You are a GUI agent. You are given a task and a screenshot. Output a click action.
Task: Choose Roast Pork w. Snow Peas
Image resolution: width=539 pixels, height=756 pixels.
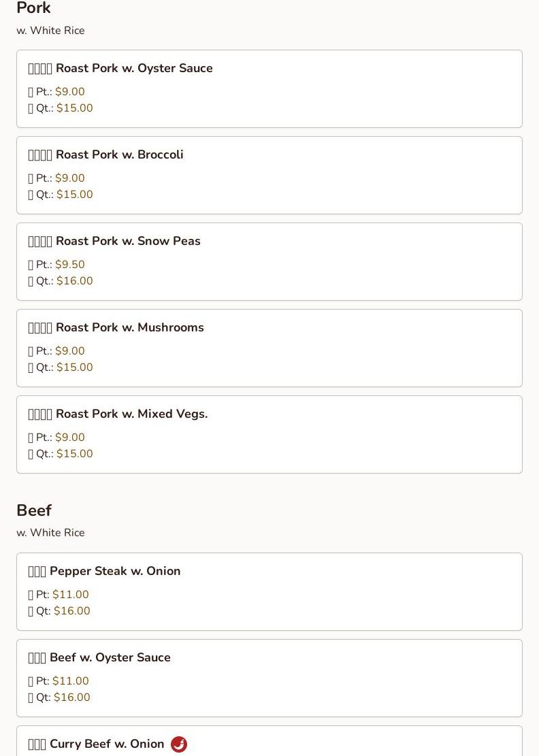pos(128,242)
